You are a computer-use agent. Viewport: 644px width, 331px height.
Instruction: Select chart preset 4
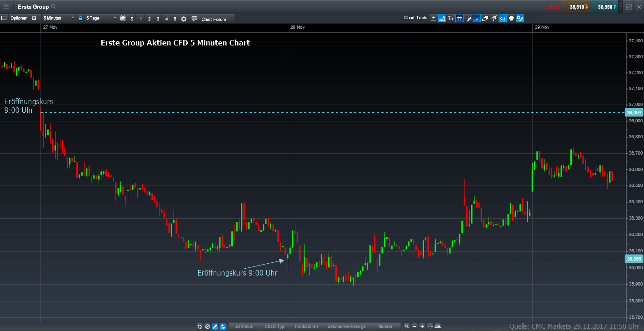coord(166,19)
